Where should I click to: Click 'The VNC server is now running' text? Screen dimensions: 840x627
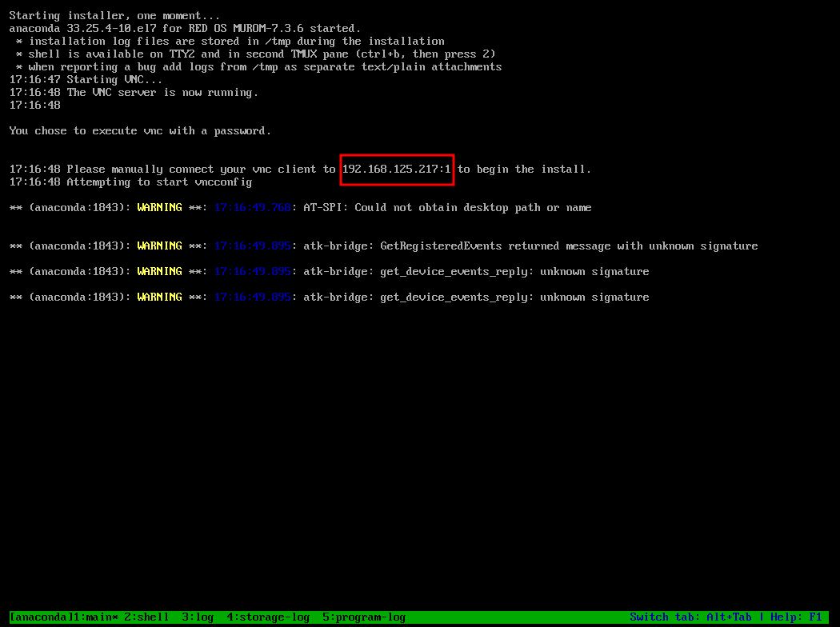[162, 93]
